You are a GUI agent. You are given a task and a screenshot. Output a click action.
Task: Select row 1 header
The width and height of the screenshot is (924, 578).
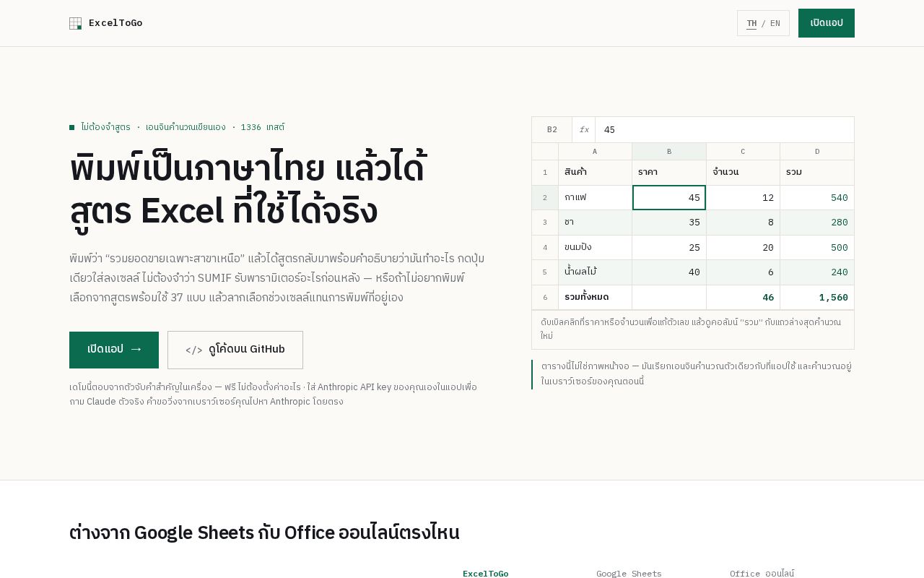(x=545, y=173)
